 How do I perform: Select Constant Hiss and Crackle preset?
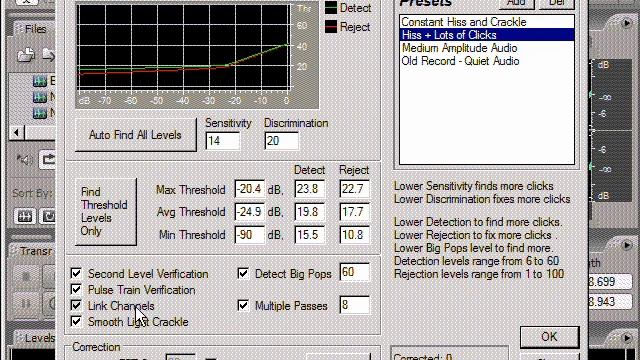(487, 22)
